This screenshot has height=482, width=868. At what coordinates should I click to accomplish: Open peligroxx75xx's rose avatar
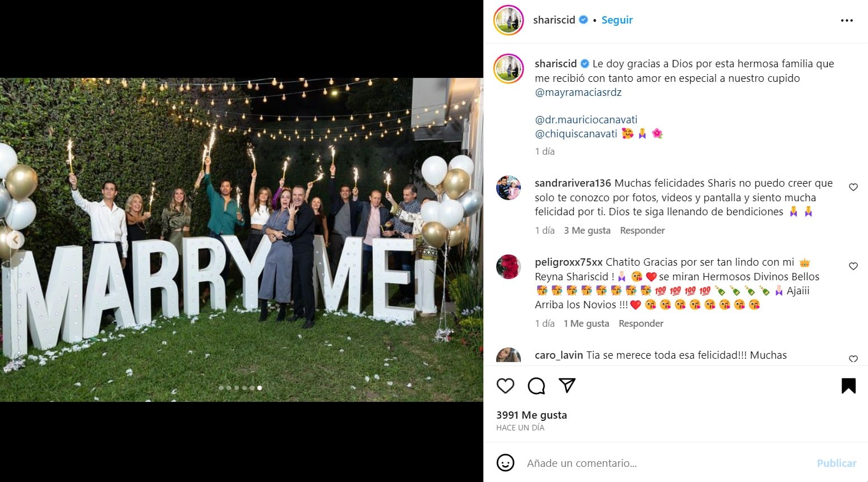[x=509, y=267]
